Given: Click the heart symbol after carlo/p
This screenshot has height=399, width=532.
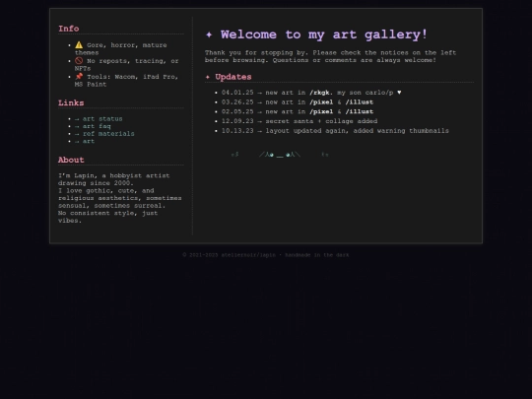Looking at the screenshot, I should point(399,93).
